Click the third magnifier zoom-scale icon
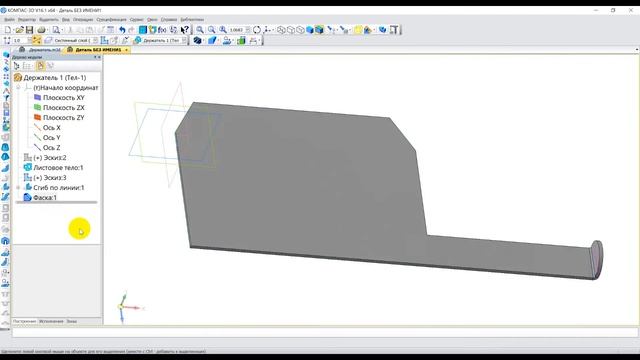This screenshot has height=360, width=640. coord(223,30)
